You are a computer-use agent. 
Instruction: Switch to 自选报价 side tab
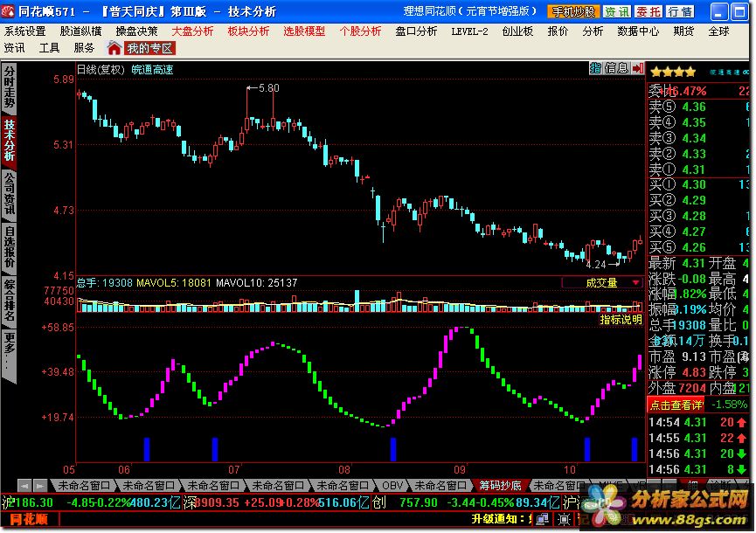point(10,247)
